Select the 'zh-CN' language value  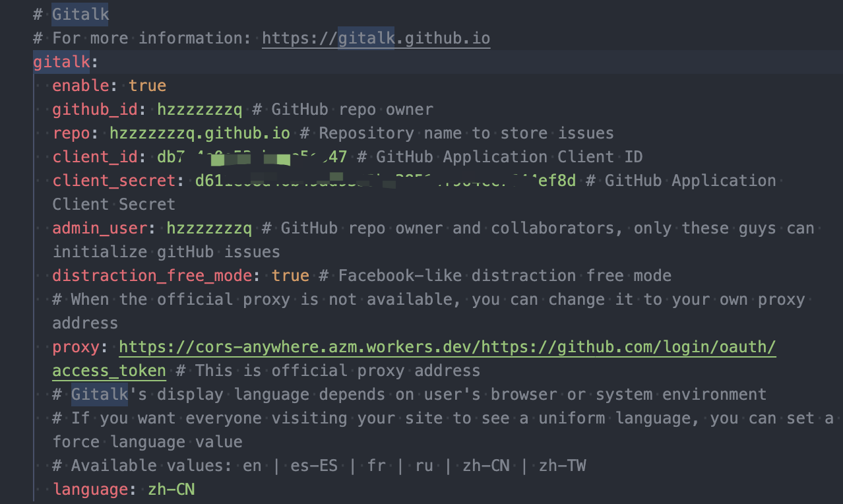pos(172,489)
